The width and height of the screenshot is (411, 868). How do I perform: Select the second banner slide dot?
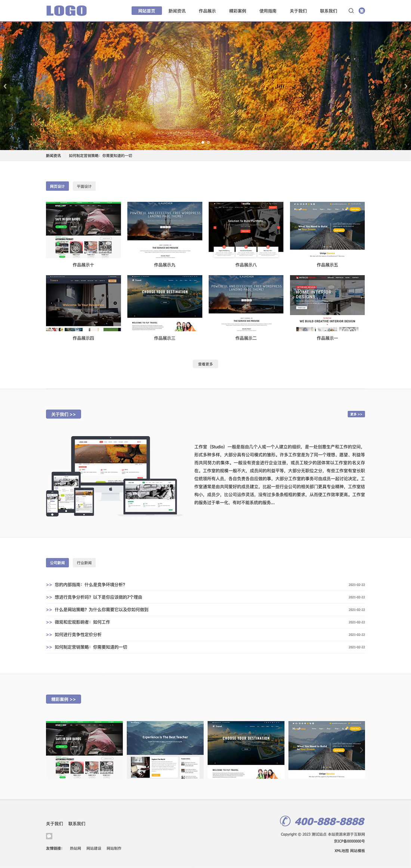tap(208, 142)
